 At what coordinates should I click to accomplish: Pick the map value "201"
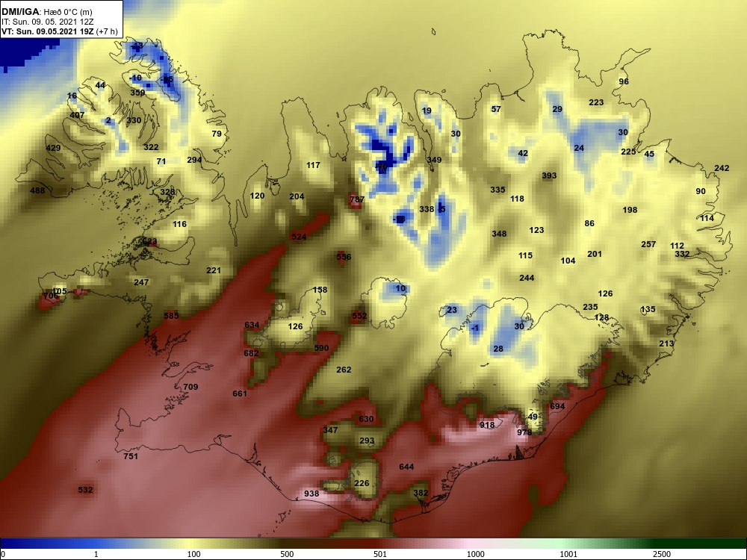pos(595,255)
